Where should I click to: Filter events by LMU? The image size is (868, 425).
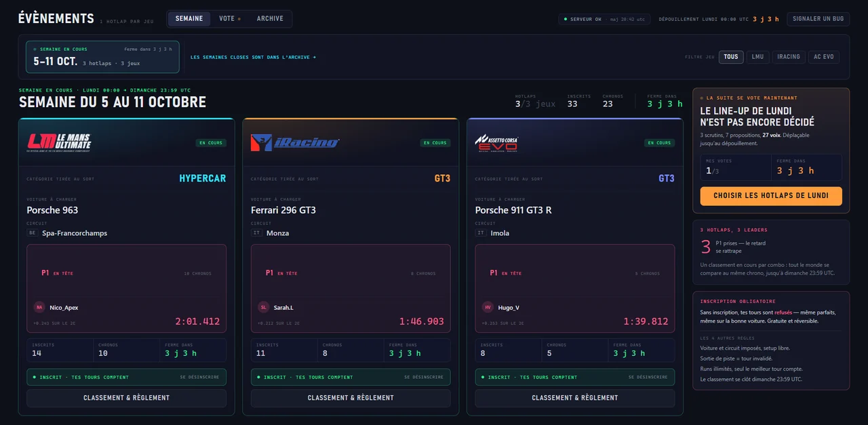coord(757,57)
